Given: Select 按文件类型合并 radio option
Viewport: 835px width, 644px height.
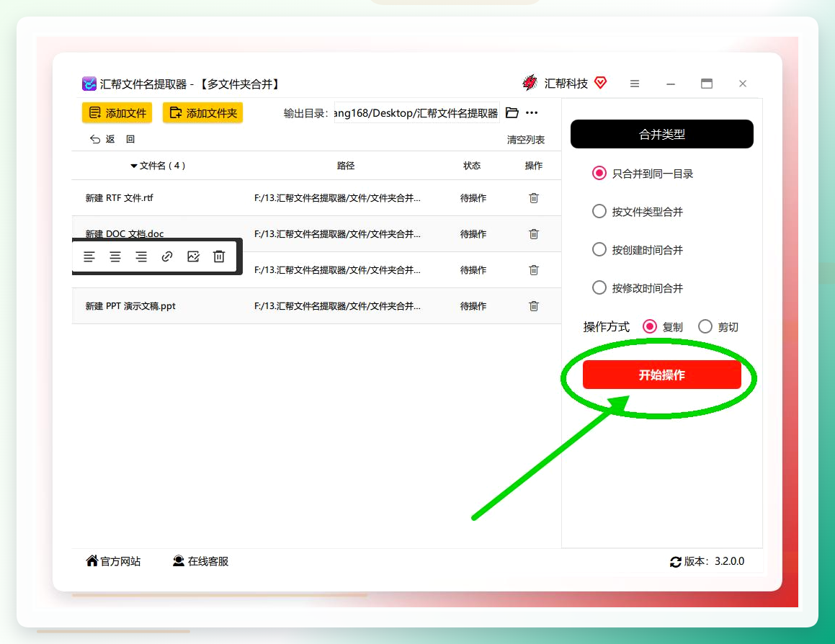Looking at the screenshot, I should pyautogui.click(x=599, y=212).
